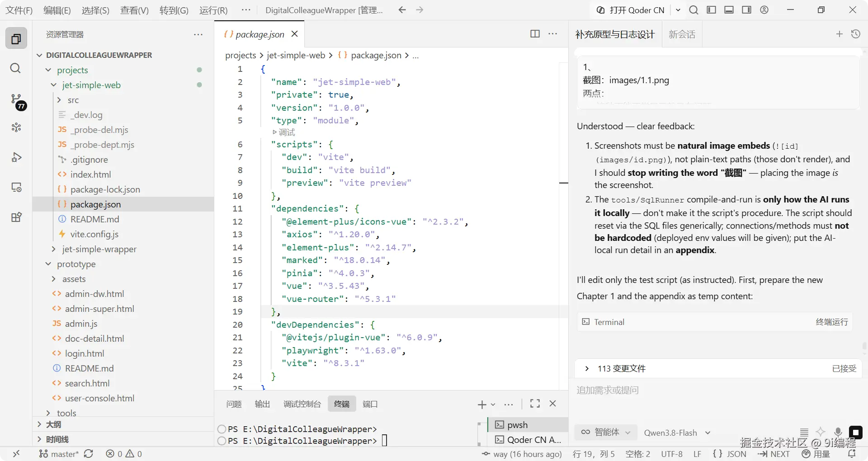The height and width of the screenshot is (461, 868).
Task: Open the Qoder CN button dropdown arrow
Action: tap(678, 10)
